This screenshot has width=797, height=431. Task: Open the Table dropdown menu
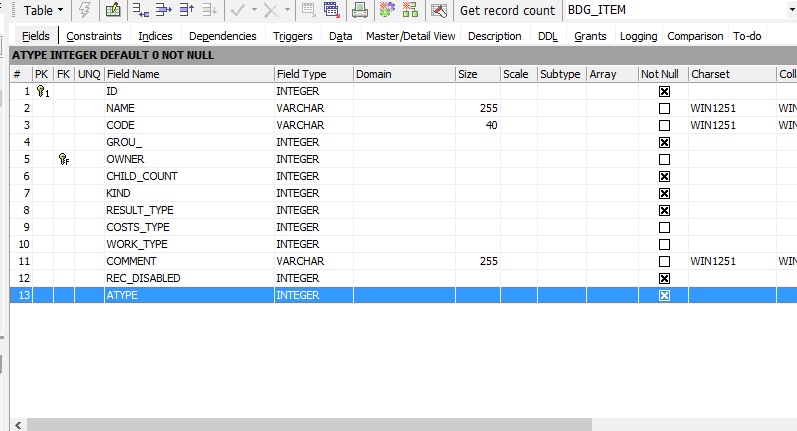point(43,11)
